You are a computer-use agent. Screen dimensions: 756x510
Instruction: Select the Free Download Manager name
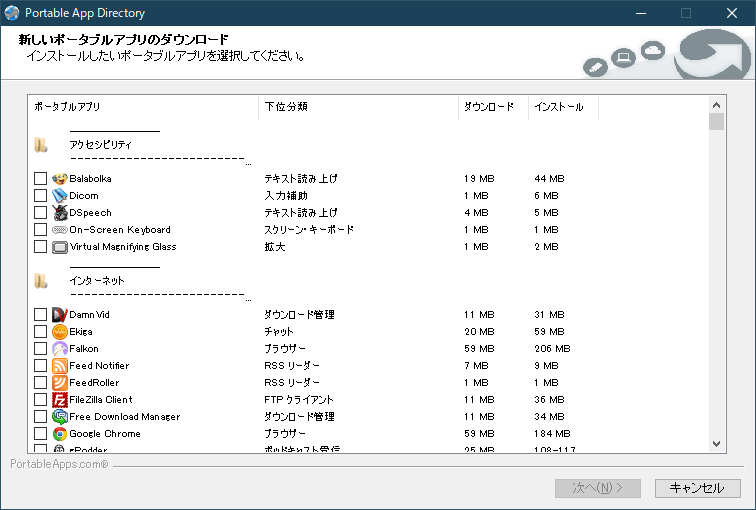click(x=125, y=416)
